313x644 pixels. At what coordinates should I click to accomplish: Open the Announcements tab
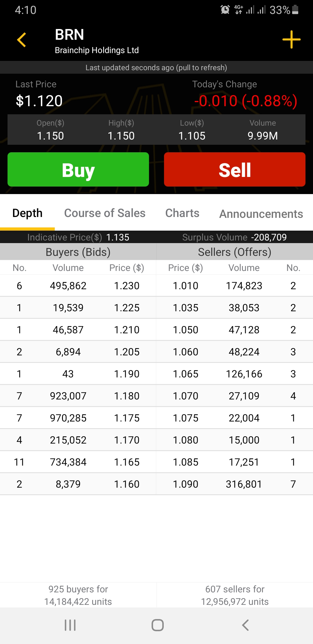pos(261,214)
